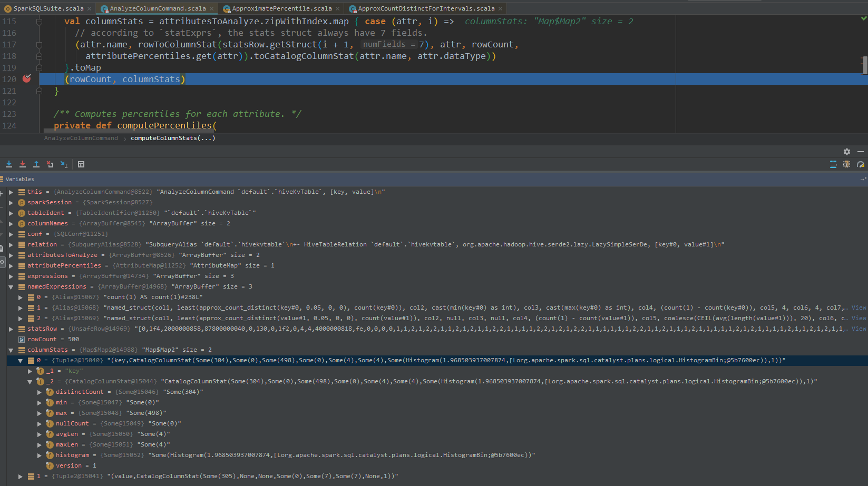Viewport: 868px width, 486px height.
Task: Click the 'private def computePercentiles(' line
Action: tap(135, 126)
